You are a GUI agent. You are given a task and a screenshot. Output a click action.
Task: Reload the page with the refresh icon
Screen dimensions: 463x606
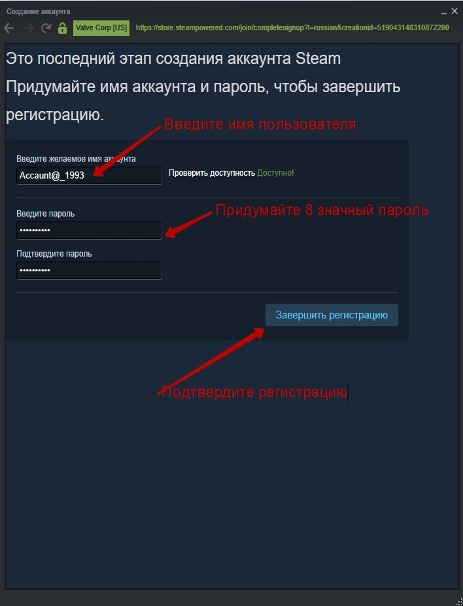pyautogui.click(x=46, y=28)
